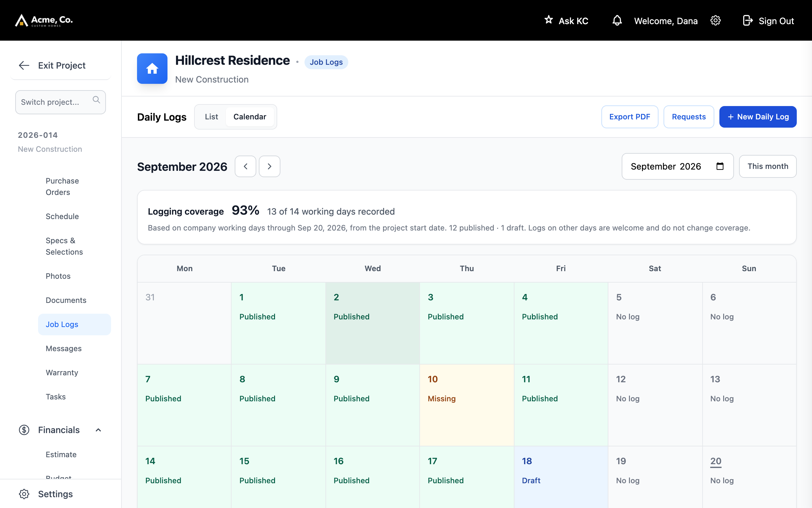Open the September 2026 month selector
This screenshot has height=508, width=812.
[x=678, y=166]
